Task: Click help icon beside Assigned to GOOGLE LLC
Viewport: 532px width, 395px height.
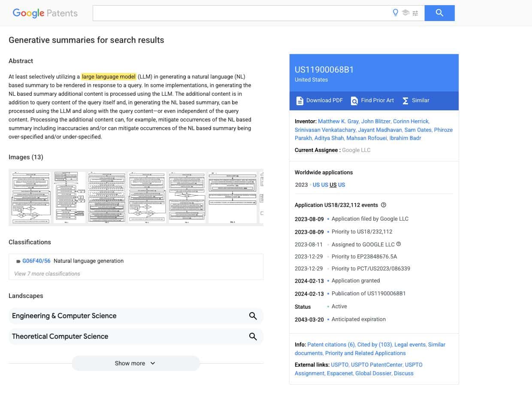Action: pyautogui.click(x=399, y=244)
